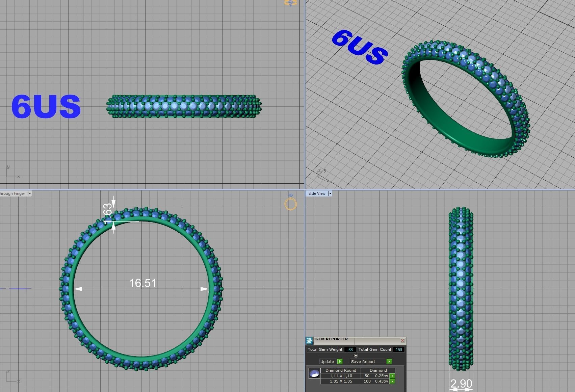The height and width of the screenshot is (392, 575).
Task: Open the Through Finger viewport dropdown
Action: click(x=30, y=193)
